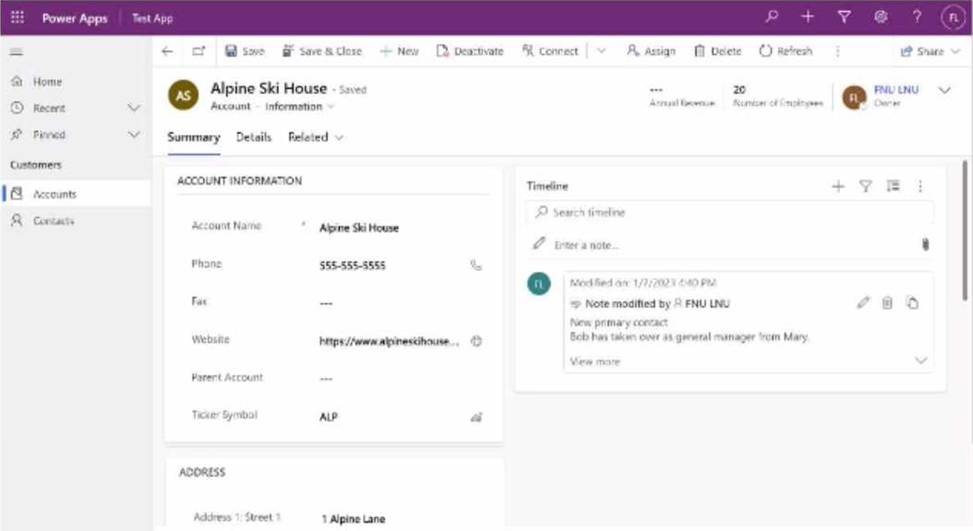
Task: Expand the Connect dropdown arrow
Action: (x=601, y=51)
